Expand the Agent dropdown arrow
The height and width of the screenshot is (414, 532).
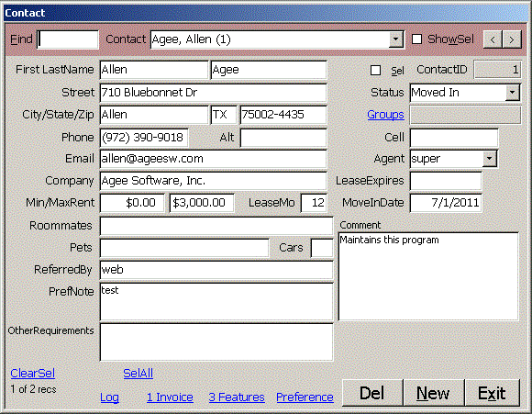[x=489, y=159]
